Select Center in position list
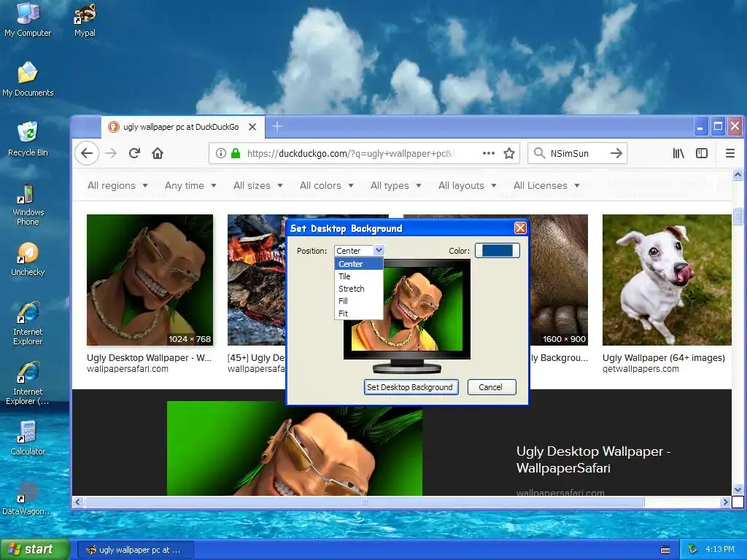This screenshot has width=747, height=560. 359,264
